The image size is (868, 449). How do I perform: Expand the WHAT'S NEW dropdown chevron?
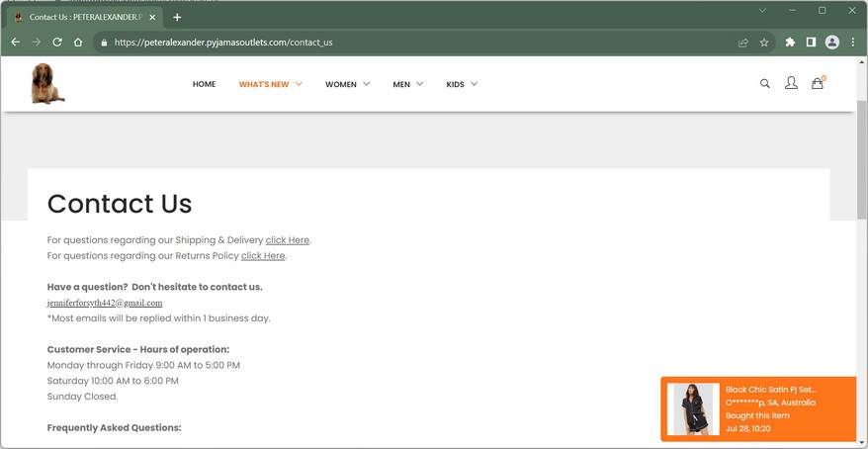(x=299, y=84)
